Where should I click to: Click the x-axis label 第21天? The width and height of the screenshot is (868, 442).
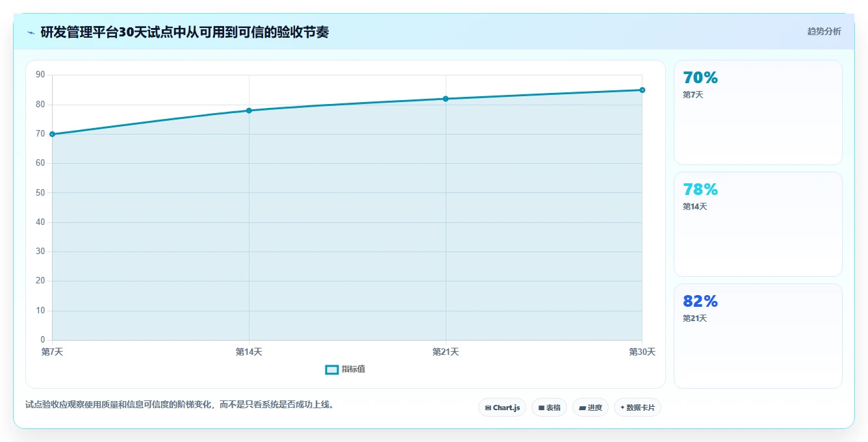click(x=446, y=352)
